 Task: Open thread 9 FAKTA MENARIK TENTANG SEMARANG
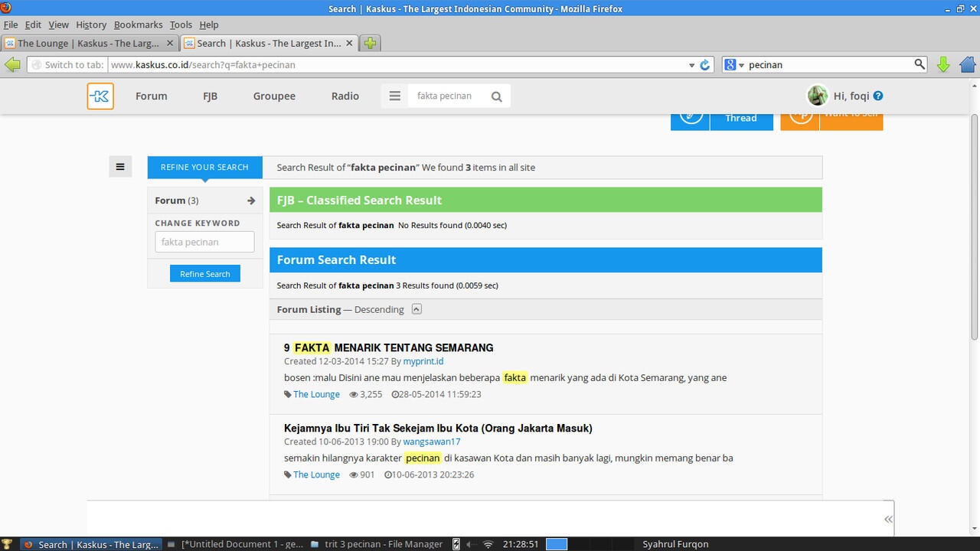click(x=389, y=347)
